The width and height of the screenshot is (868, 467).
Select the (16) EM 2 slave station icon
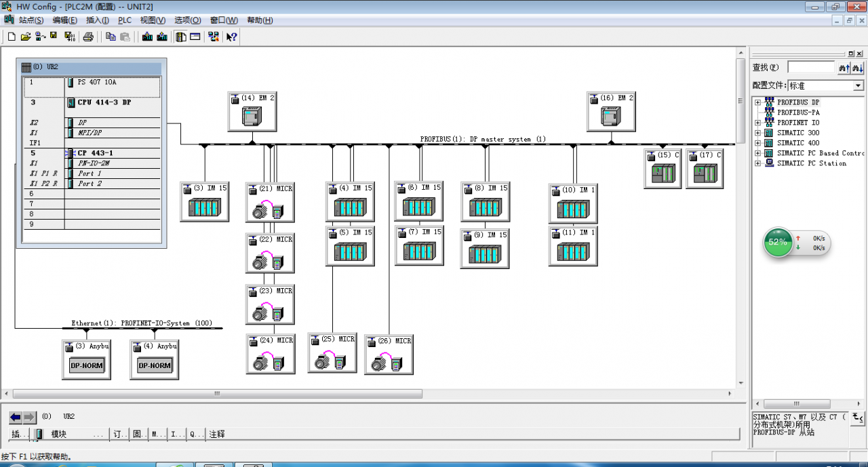611,111
